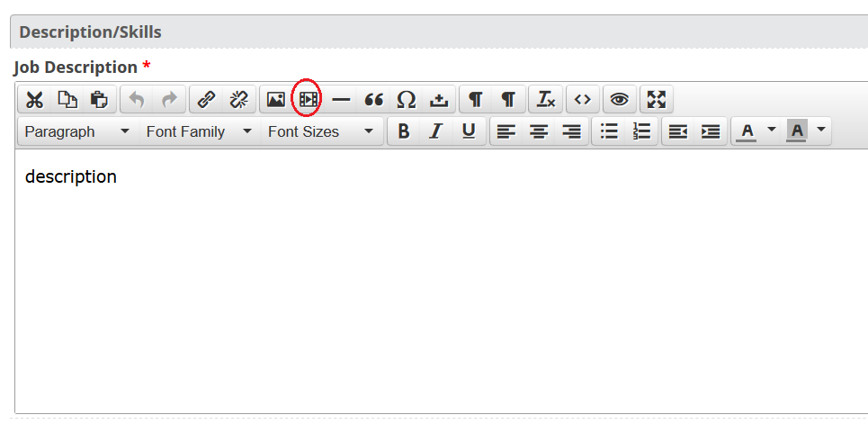Toggle fullscreen editor mode
Viewport: 868px width, 424px height.
tap(657, 100)
